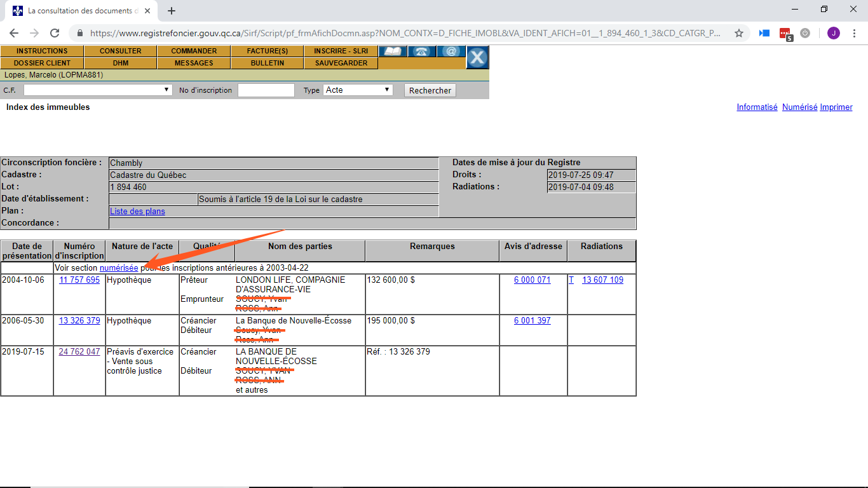Select the LONDON LIFE party name
Viewport: 868px width, 488px height.
[x=290, y=285]
